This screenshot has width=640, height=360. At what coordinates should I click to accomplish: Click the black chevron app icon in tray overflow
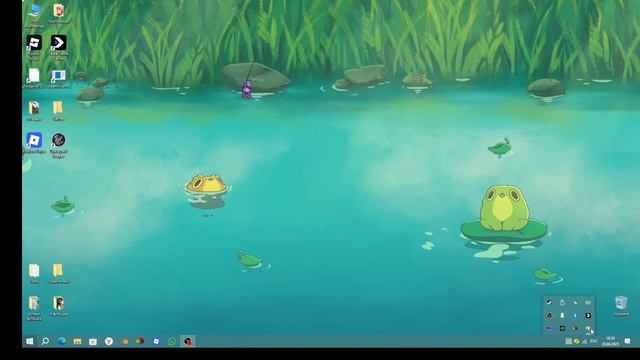588,316
